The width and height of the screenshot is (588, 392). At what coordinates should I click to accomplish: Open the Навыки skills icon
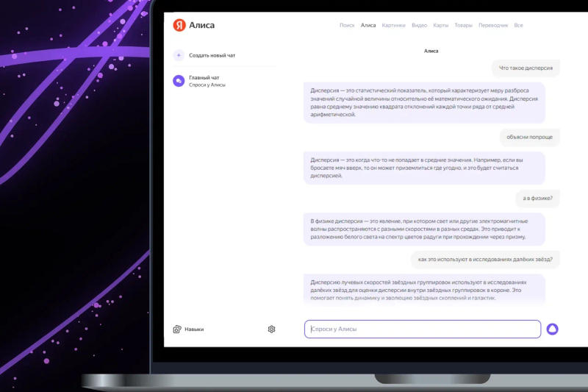pyautogui.click(x=177, y=329)
